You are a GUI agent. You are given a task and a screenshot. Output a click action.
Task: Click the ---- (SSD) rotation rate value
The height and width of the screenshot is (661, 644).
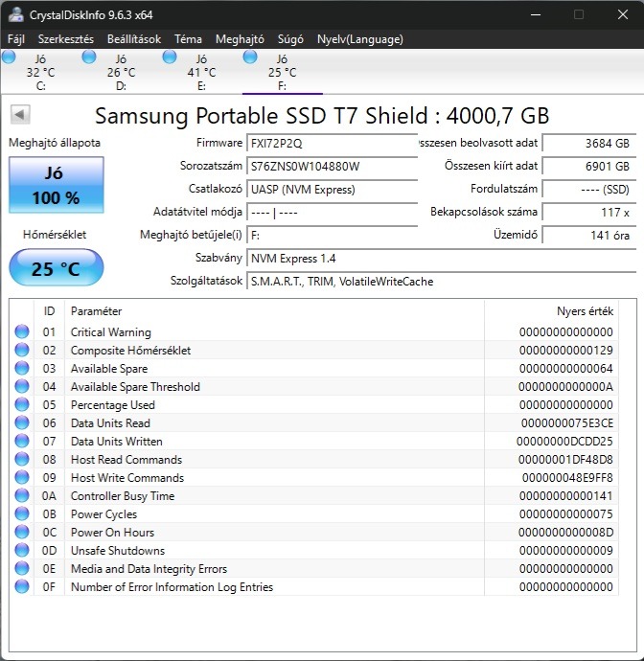588,190
